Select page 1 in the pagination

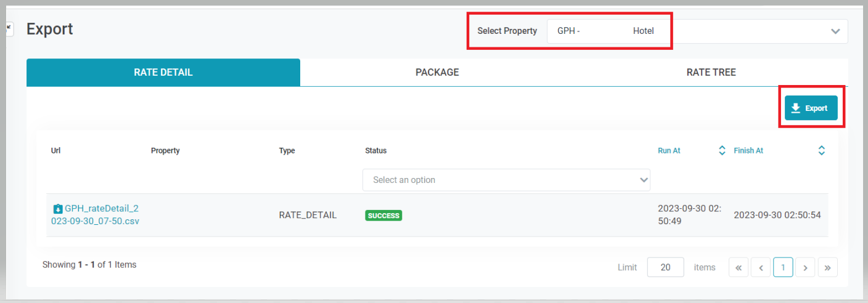point(783,267)
